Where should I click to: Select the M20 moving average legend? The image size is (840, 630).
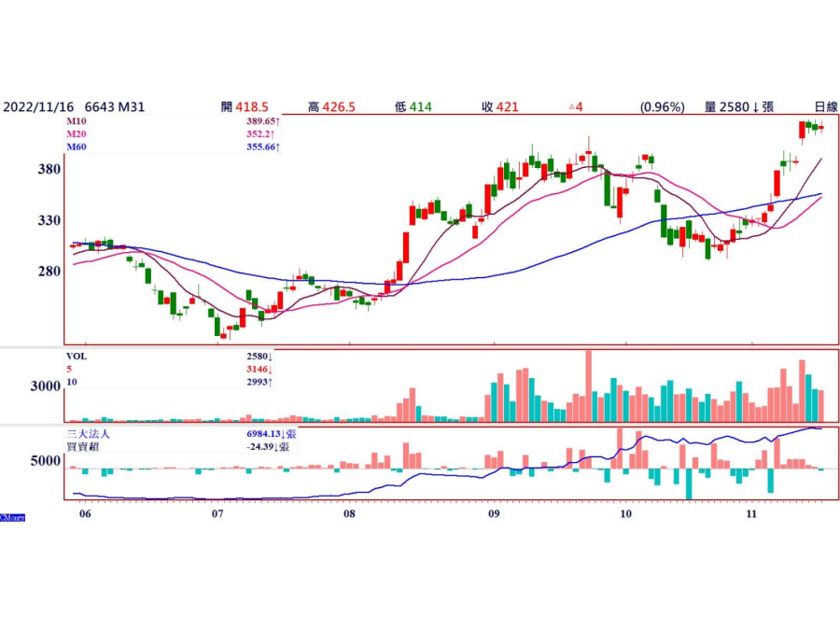77,134
